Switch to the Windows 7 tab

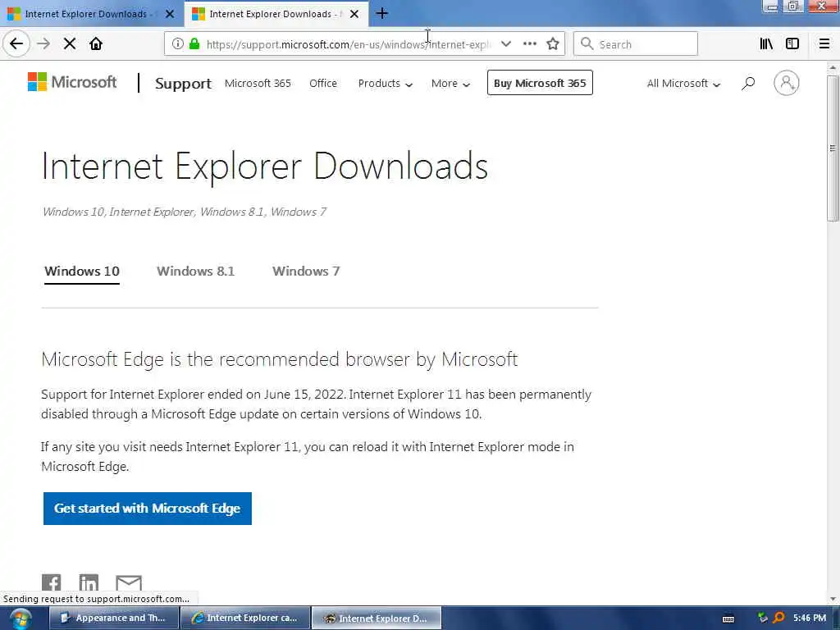(306, 272)
